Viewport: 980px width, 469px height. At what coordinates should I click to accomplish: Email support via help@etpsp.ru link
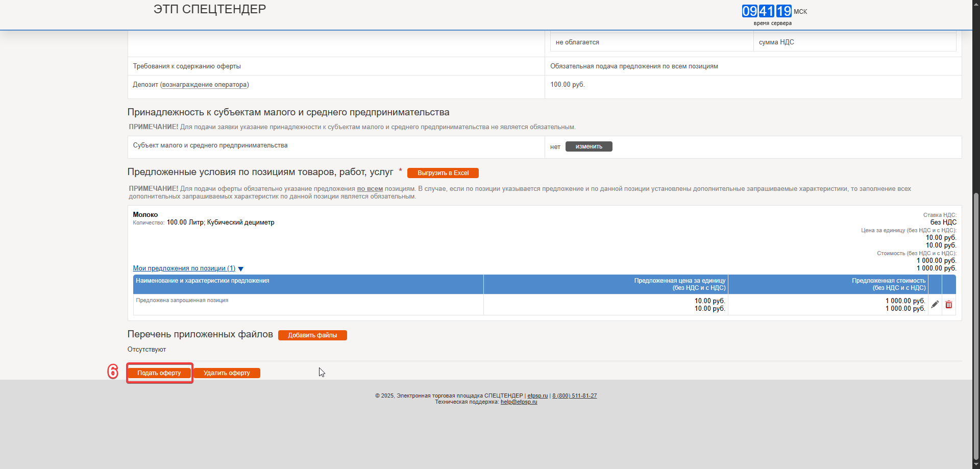[519, 402]
